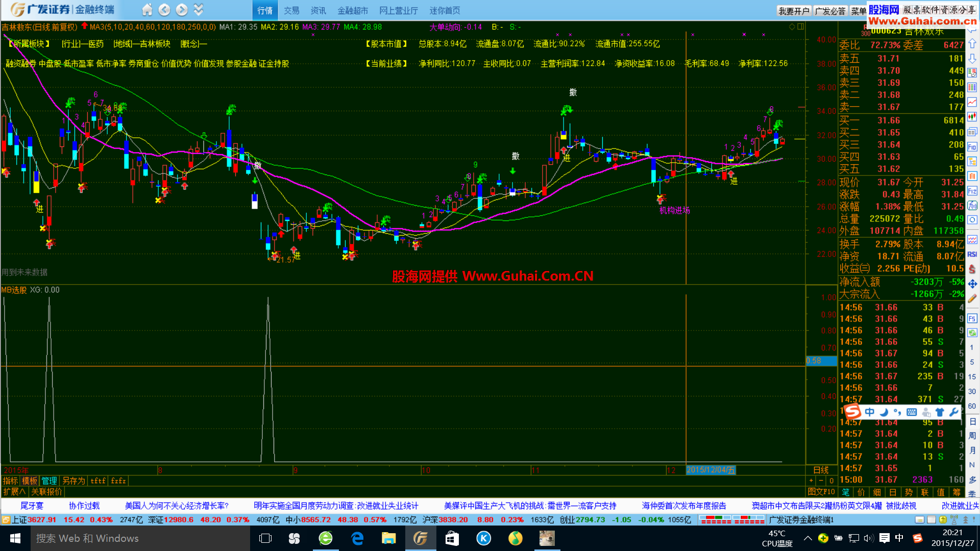Image resolution: width=980 pixels, height=551 pixels.
Task: Click the 我要开户 button
Action: (x=794, y=11)
